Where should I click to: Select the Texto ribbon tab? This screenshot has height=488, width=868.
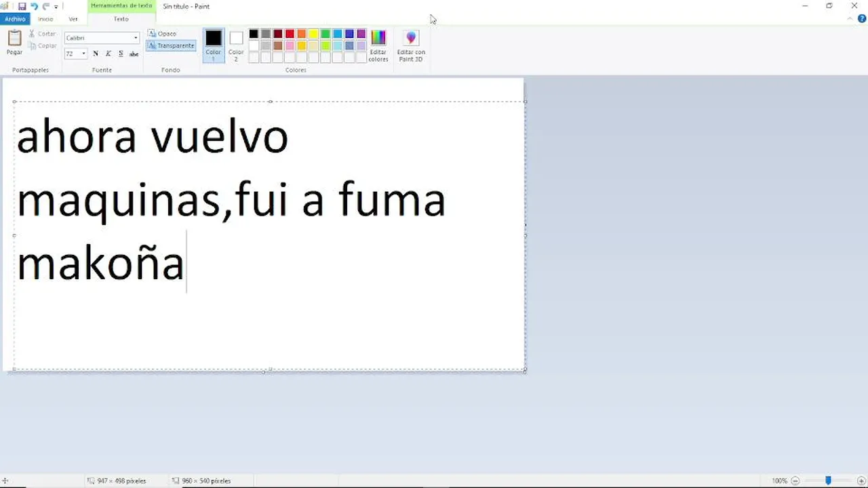click(121, 19)
